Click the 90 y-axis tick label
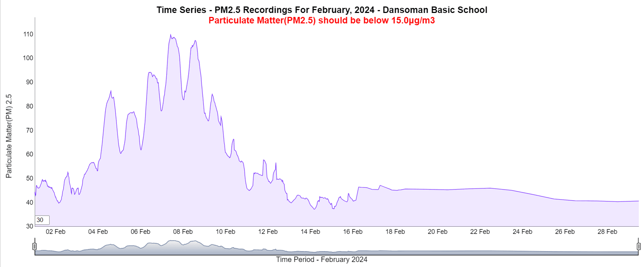Viewport: 644px width, 267px height. tap(29, 82)
